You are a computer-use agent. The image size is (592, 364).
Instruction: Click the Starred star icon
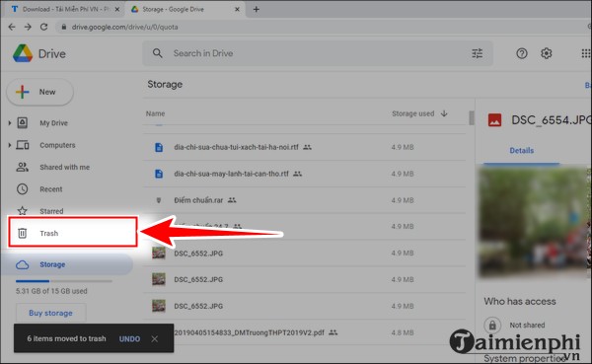click(23, 211)
